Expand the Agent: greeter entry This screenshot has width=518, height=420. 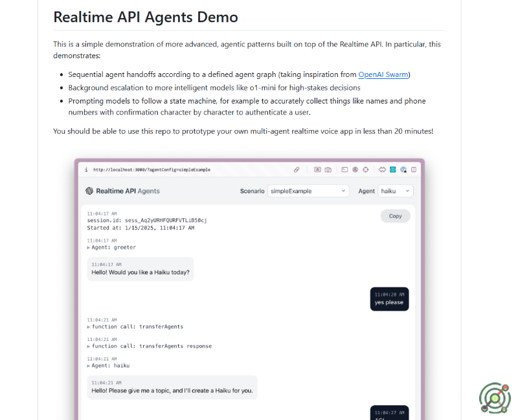coord(111,247)
